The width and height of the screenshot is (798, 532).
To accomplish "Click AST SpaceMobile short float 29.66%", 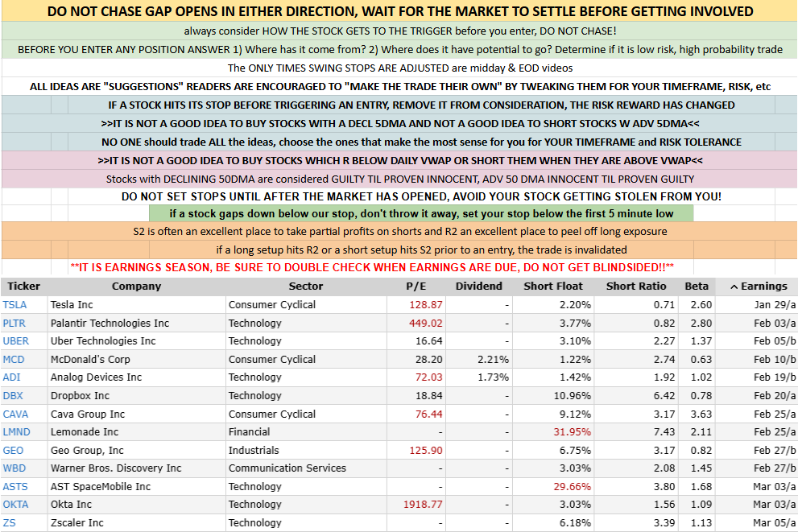I will click(x=572, y=486).
